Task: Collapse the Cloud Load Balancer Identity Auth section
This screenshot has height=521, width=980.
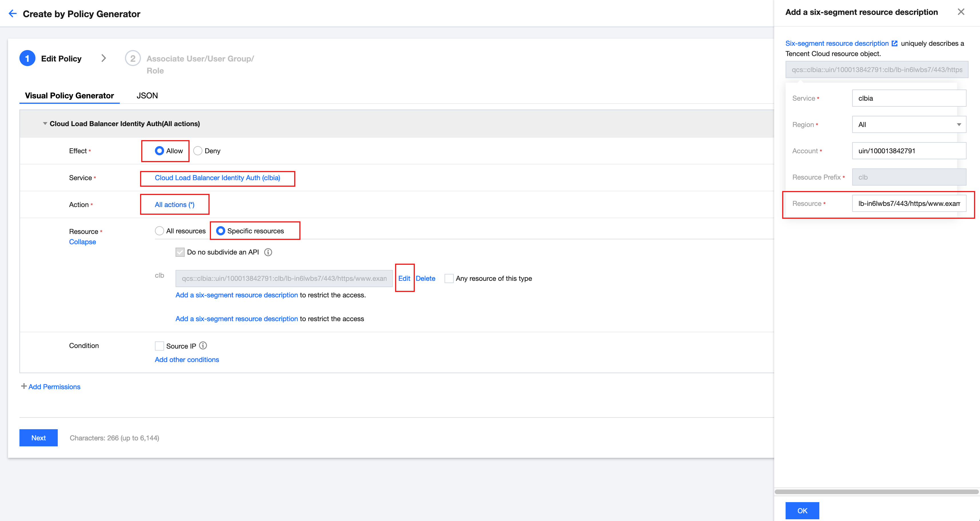Action: coord(45,124)
